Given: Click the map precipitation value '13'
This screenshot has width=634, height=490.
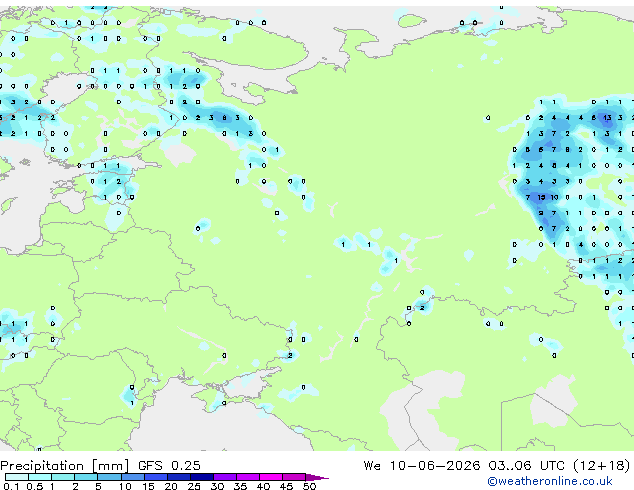Looking at the screenshot, I should [x=607, y=118].
